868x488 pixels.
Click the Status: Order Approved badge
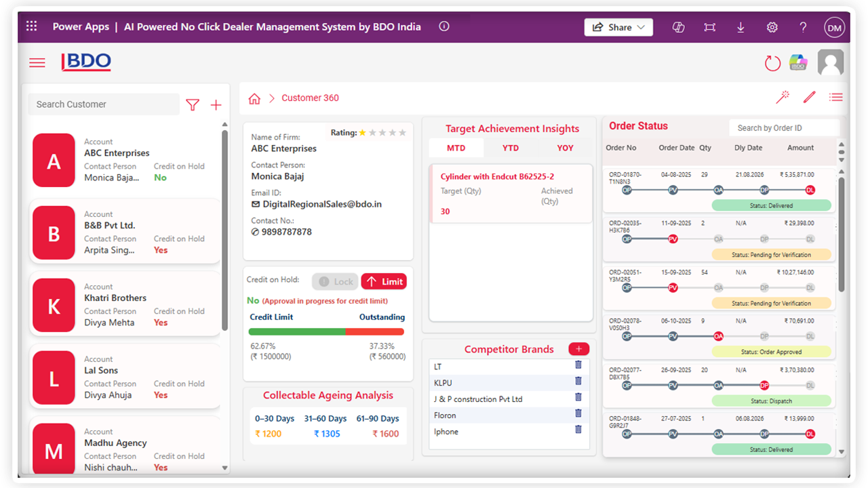tap(772, 352)
